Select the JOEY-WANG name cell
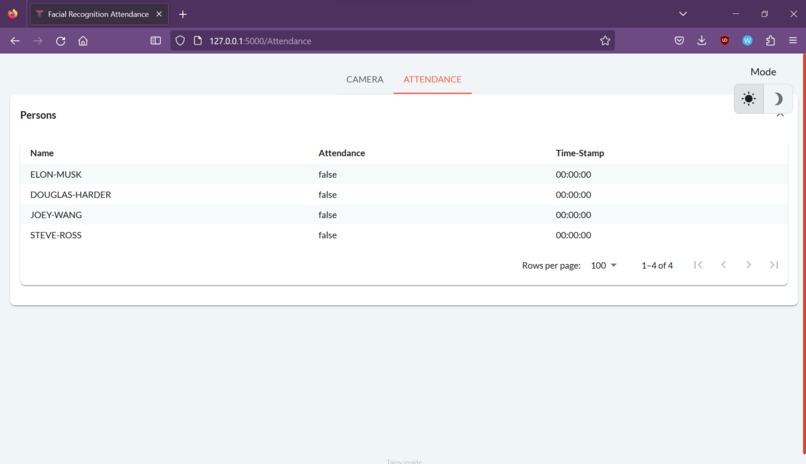The image size is (806, 464). [x=56, y=215]
